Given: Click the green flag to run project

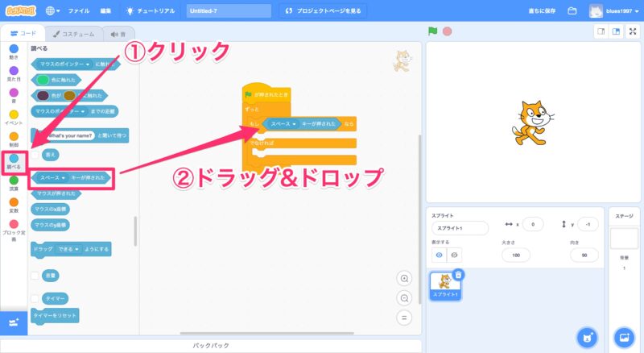Looking at the screenshot, I should (x=432, y=32).
